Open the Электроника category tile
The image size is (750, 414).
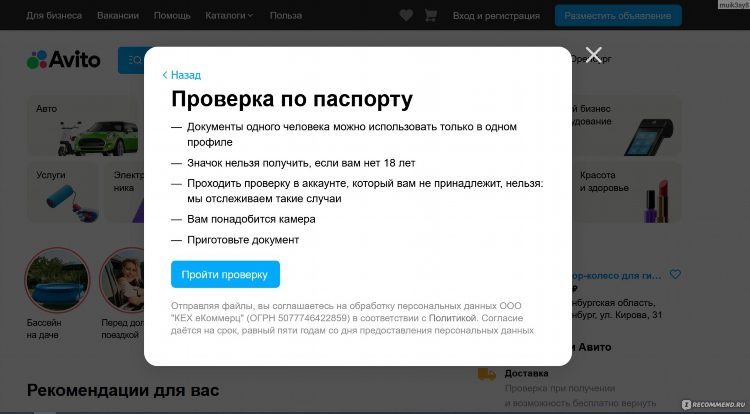pos(125,193)
